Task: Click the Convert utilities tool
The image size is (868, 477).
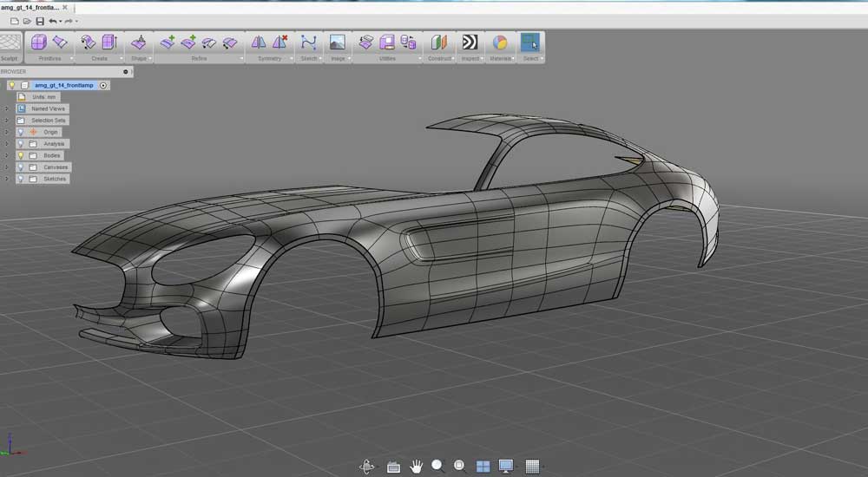Action: (x=366, y=42)
